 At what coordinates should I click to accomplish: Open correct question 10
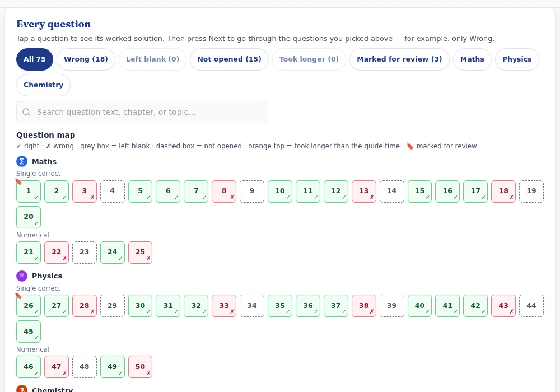pyautogui.click(x=280, y=192)
